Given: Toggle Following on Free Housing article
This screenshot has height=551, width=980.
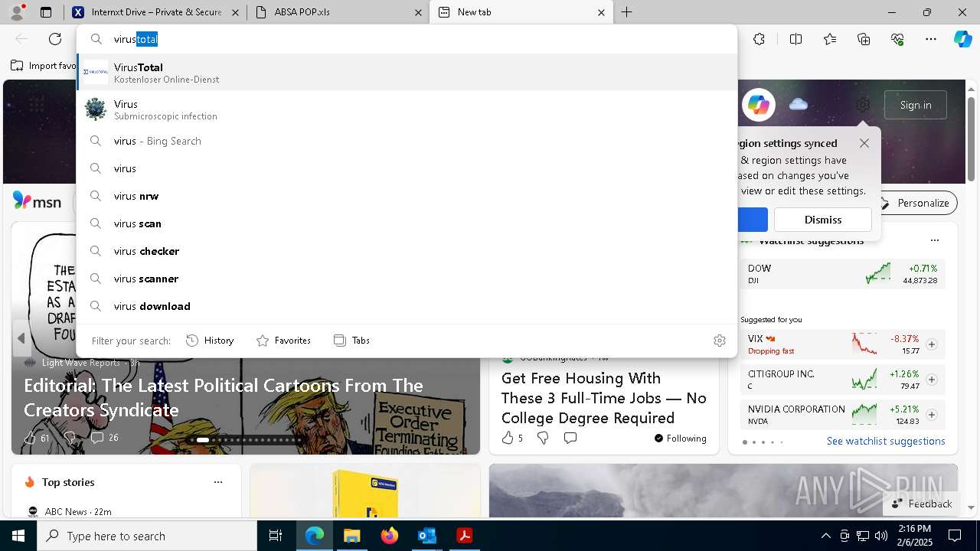Looking at the screenshot, I should tap(680, 439).
